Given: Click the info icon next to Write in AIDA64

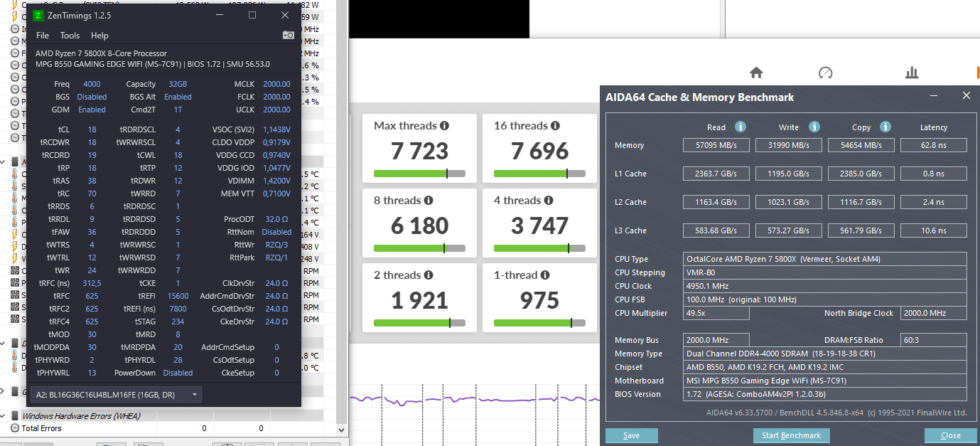Looking at the screenshot, I should [814, 127].
